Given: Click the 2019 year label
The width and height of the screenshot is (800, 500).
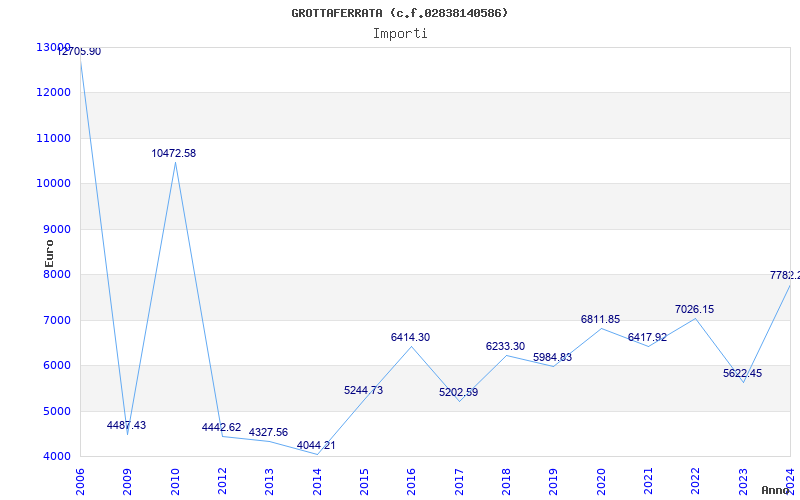Looking at the screenshot, I should click(553, 482).
